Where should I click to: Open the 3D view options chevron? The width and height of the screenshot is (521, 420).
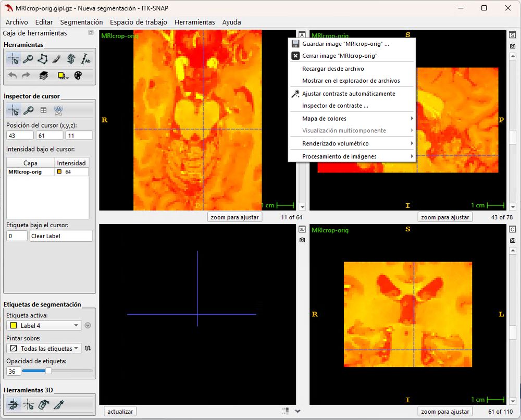tap(297, 411)
